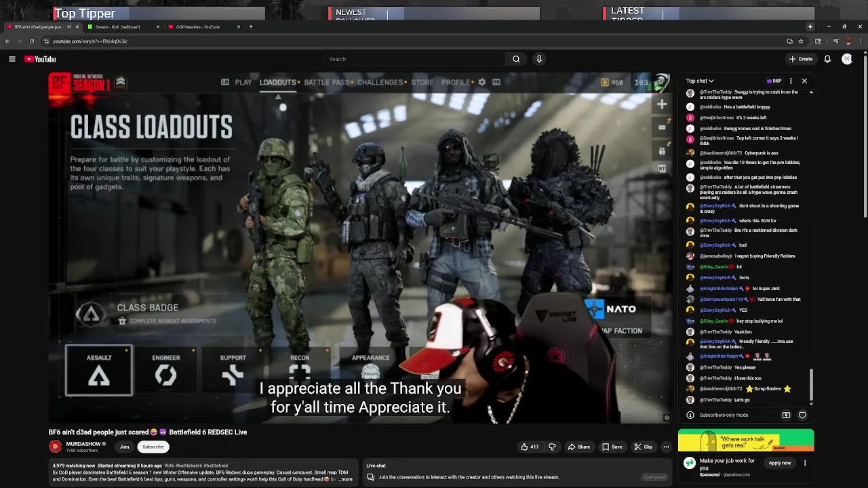Click the 0XP chat points badge
The width and height of the screenshot is (868, 488).
(x=774, y=81)
